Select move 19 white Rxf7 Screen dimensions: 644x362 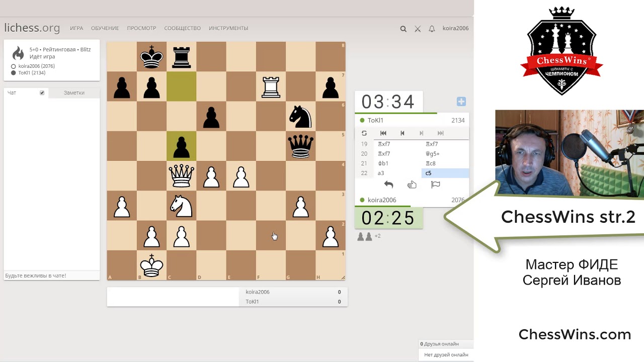(397, 144)
